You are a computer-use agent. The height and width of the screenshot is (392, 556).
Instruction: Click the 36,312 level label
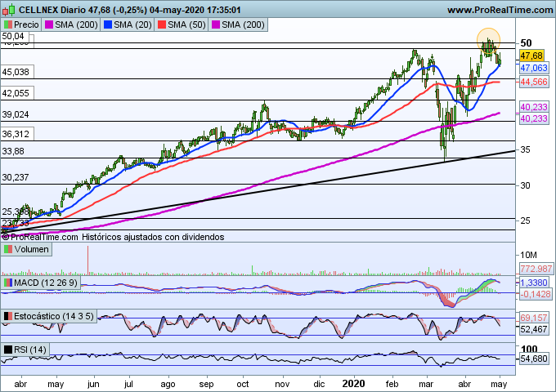(x=16, y=134)
